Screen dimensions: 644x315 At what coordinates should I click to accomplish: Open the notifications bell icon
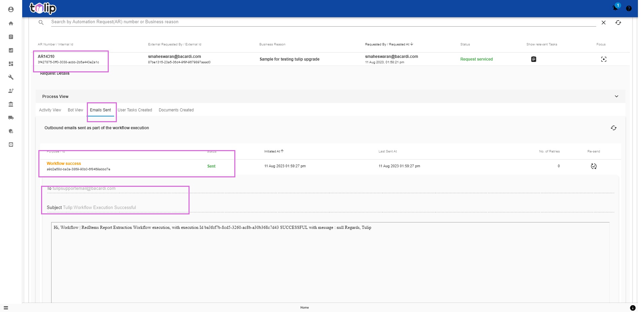click(x=615, y=8)
